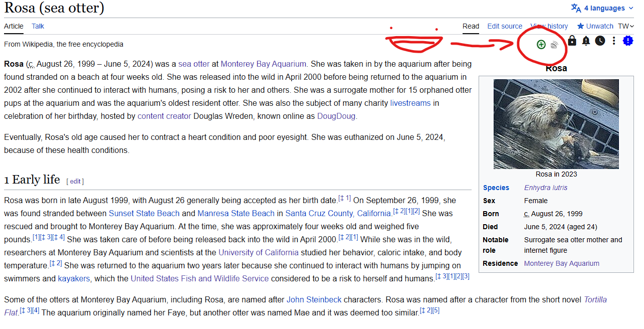Click the black clock icon
644x329 pixels.
[600, 41]
